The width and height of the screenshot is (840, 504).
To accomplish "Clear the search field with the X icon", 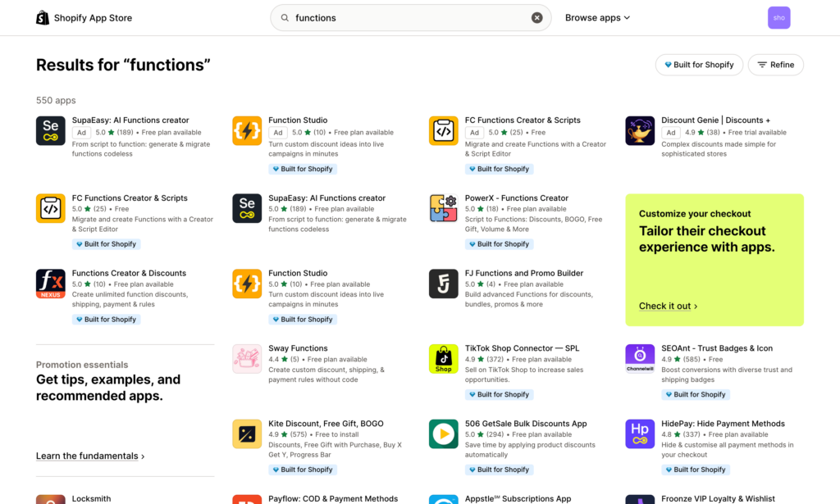I will [536, 18].
